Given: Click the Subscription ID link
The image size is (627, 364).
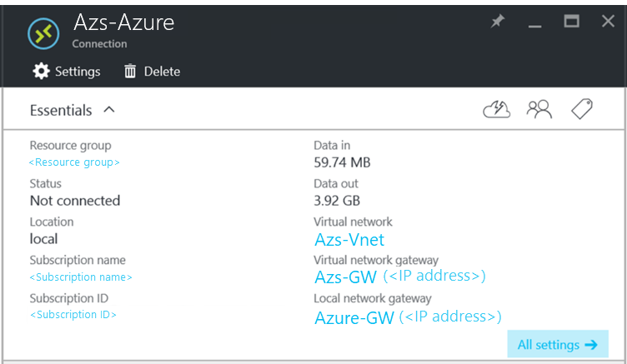Looking at the screenshot, I should [73, 315].
